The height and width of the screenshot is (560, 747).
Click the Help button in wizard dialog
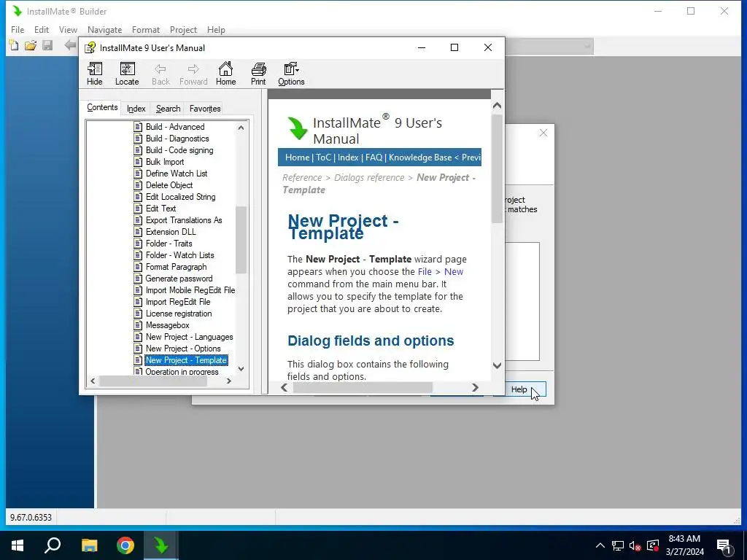(x=525, y=389)
